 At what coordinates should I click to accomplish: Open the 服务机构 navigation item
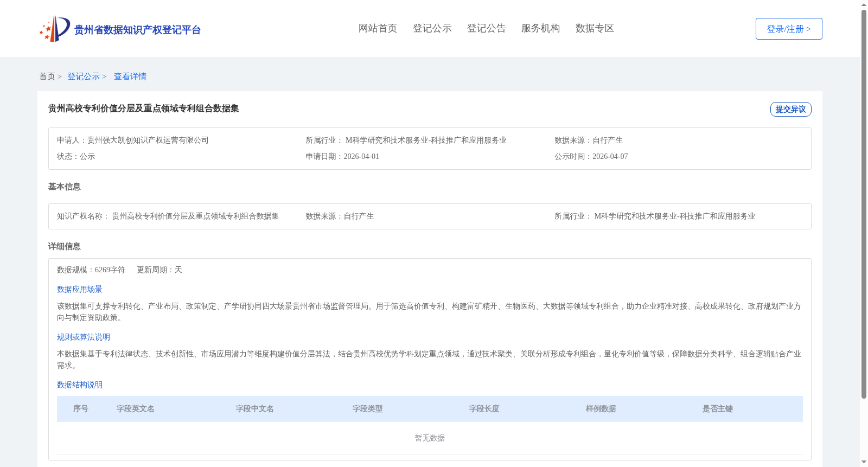(540, 28)
